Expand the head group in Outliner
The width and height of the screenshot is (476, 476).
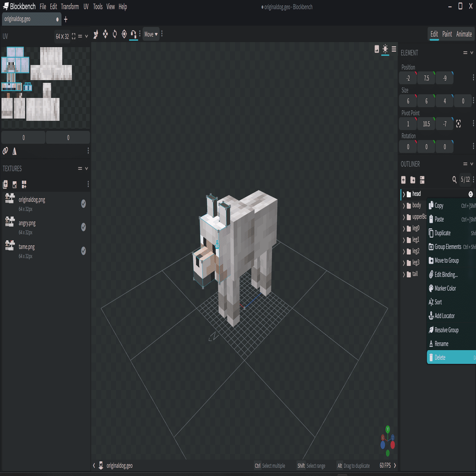click(404, 194)
